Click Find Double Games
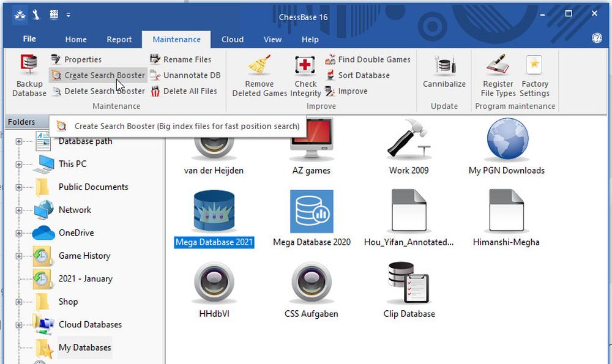The image size is (612, 364). pyautogui.click(x=374, y=59)
